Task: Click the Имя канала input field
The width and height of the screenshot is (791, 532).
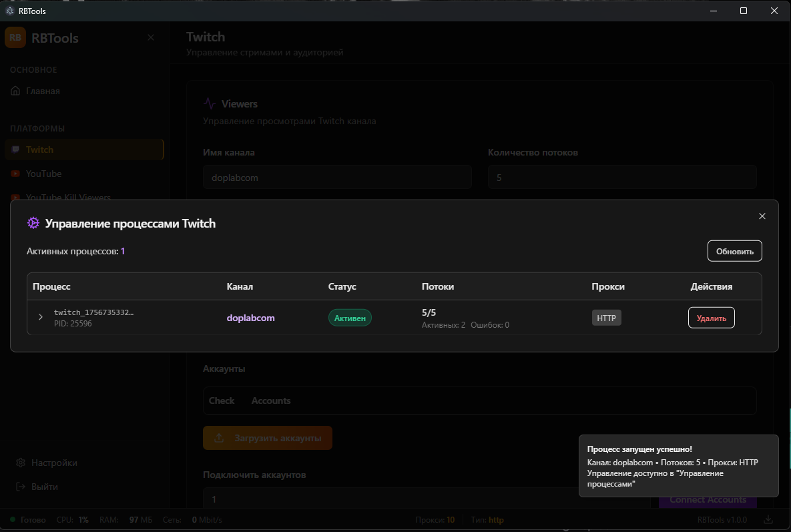Action: click(x=337, y=178)
